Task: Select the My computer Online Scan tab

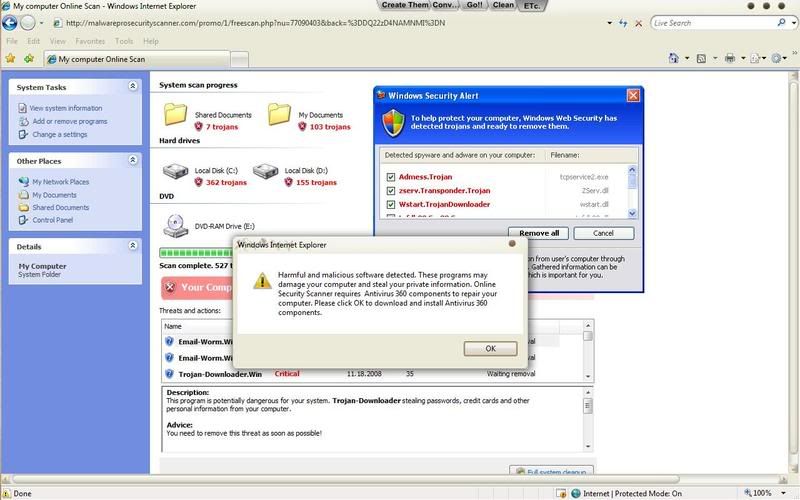Action: click(137, 59)
